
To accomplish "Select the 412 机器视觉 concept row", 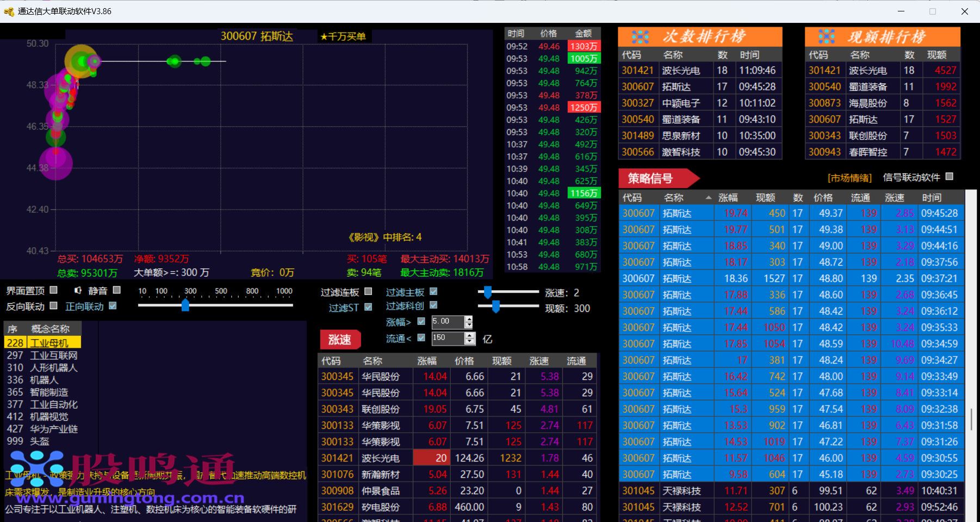I will pos(42,417).
